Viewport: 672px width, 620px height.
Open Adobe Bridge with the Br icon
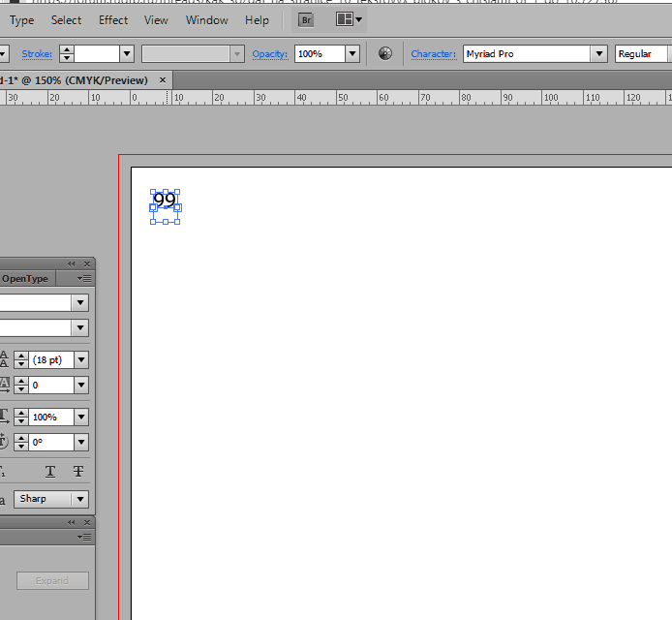point(306,20)
